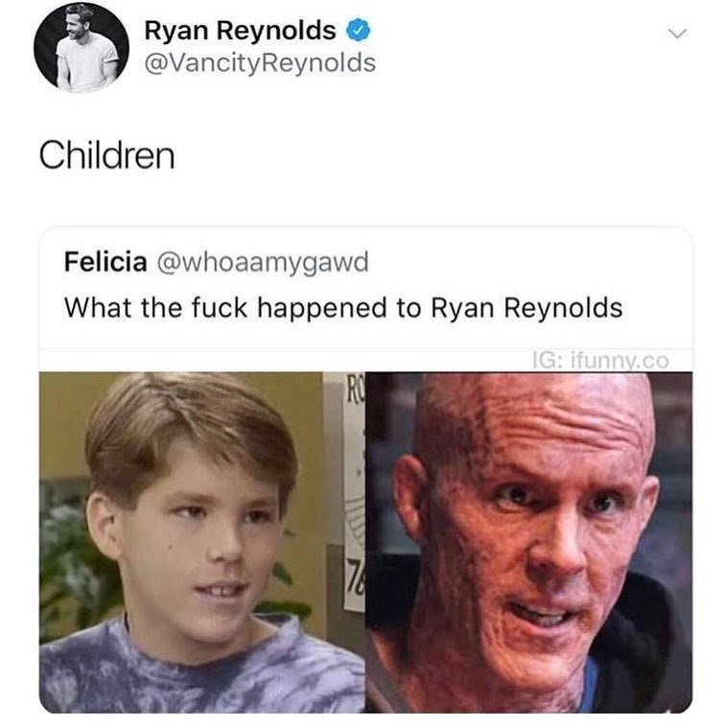The height and width of the screenshot is (728, 723).
Task: Open the Ryan Reynolds display name
Action: point(240,31)
